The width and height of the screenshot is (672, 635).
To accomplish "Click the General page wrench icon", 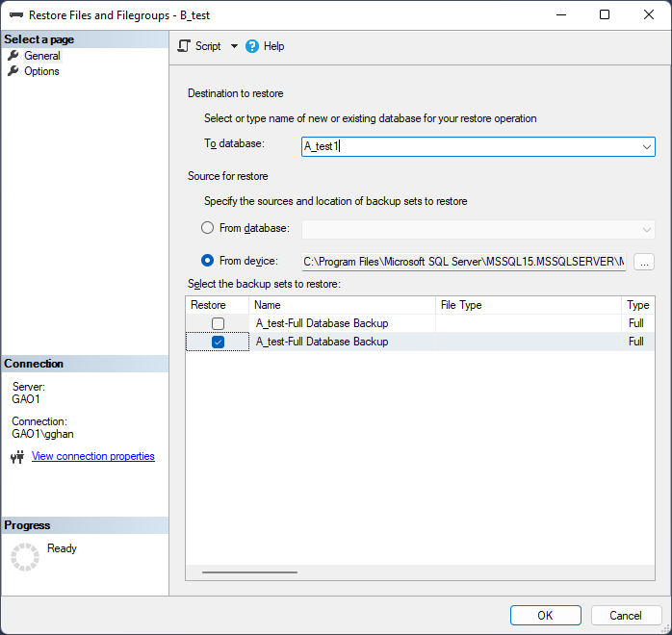I will point(13,55).
